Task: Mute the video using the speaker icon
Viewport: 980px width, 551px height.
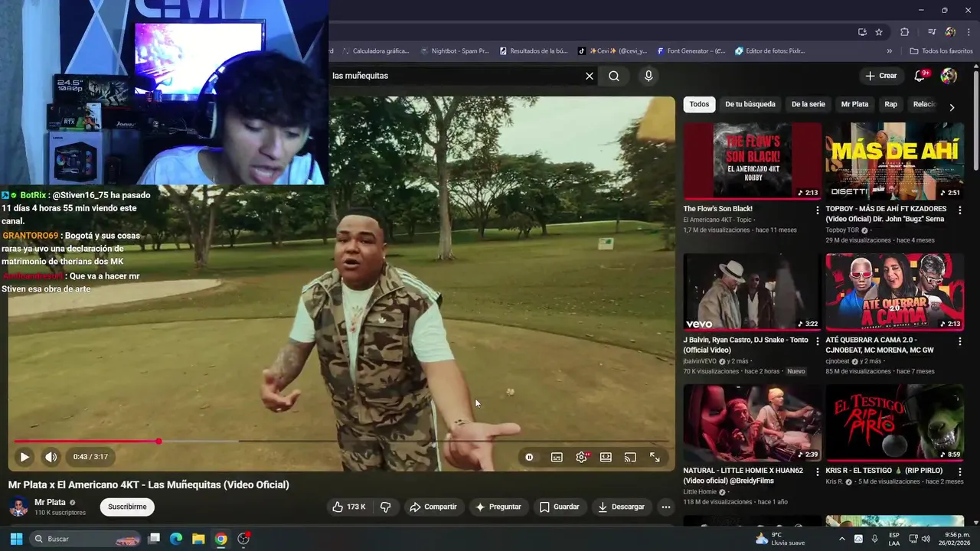Action: [51, 457]
